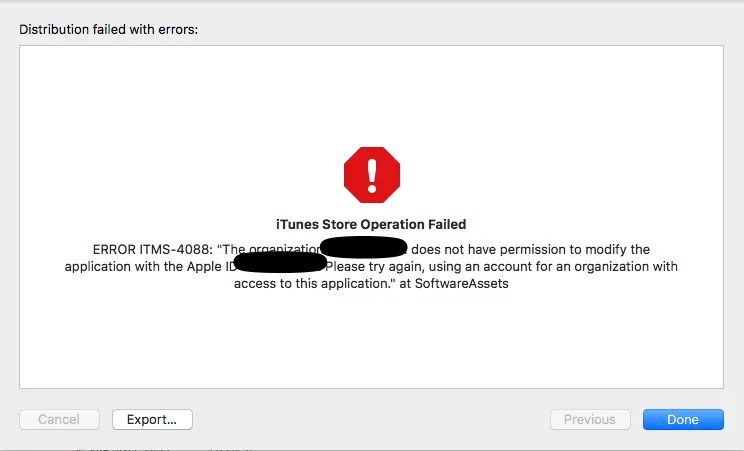
Task: Click the blacked-out organization name
Action: click(x=364, y=248)
